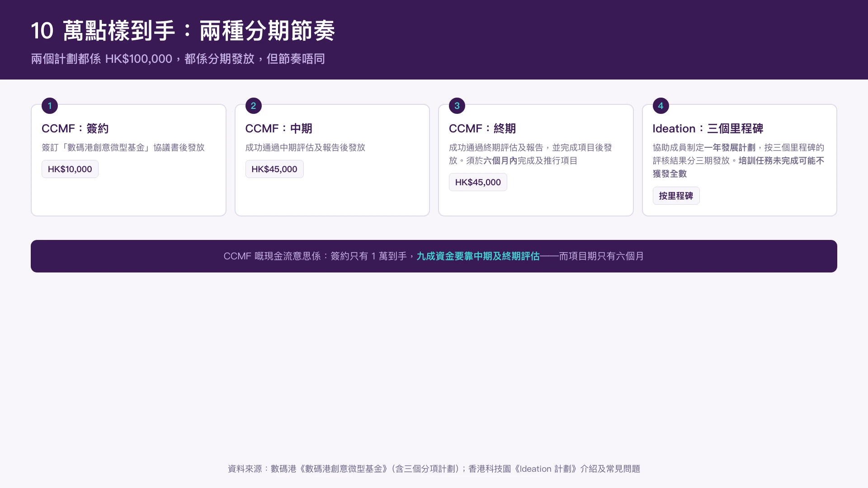Click the step 3 number badge
The height and width of the screenshot is (488, 868).
[x=457, y=106]
